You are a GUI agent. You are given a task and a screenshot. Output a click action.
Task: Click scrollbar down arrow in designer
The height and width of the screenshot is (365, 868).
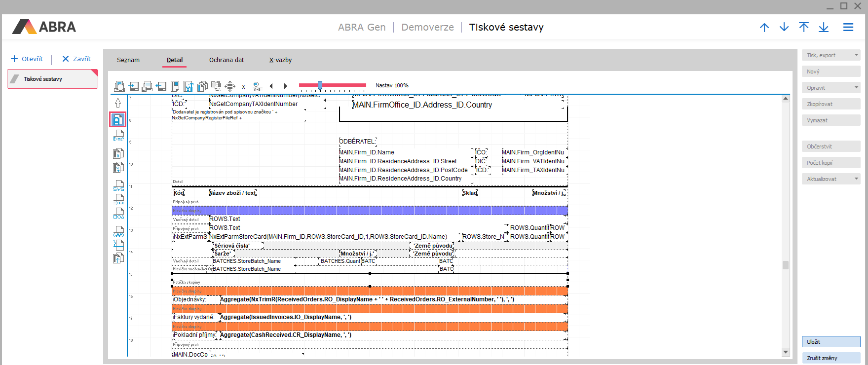(x=786, y=352)
